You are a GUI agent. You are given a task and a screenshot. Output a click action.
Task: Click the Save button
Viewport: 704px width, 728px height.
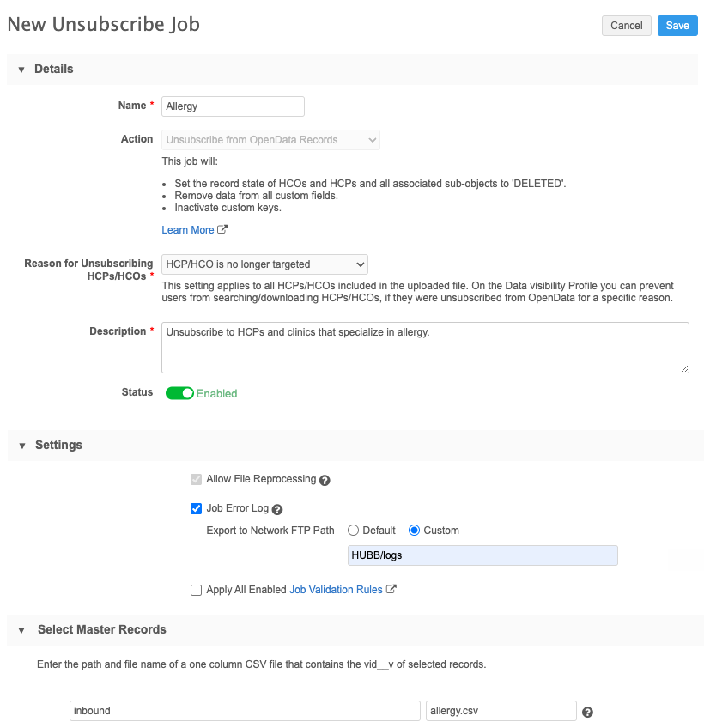677,26
